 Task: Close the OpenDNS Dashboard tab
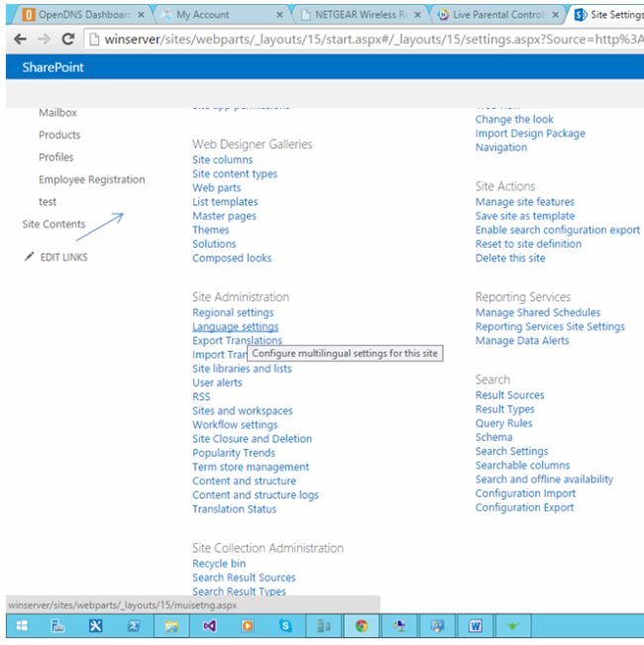pos(141,15)
